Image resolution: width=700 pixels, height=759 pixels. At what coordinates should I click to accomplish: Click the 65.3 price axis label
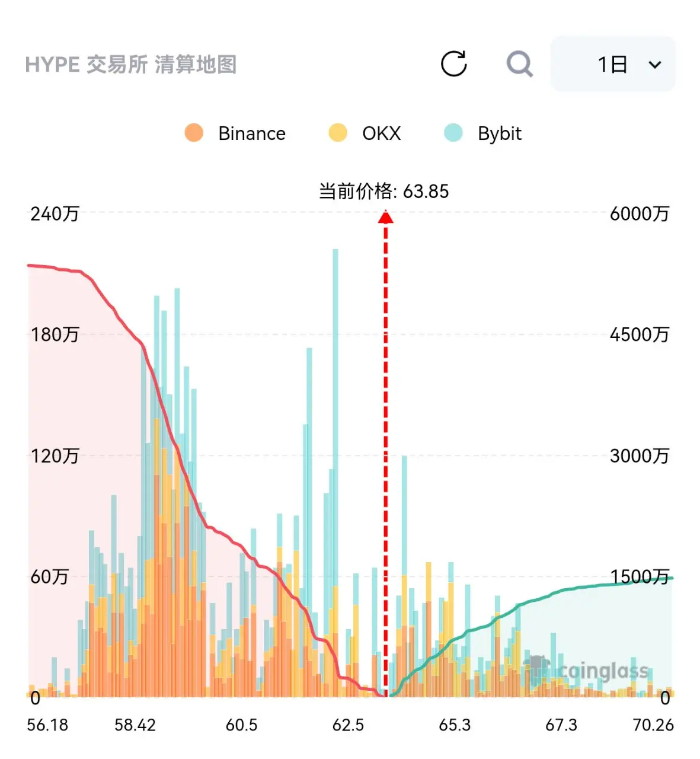pos(455,725)
